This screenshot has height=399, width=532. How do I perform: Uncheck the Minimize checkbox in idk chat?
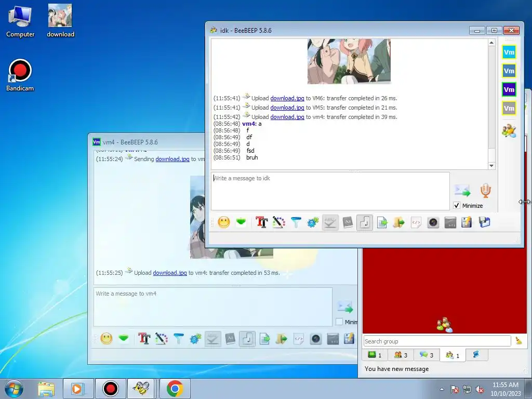pos(457,206)
